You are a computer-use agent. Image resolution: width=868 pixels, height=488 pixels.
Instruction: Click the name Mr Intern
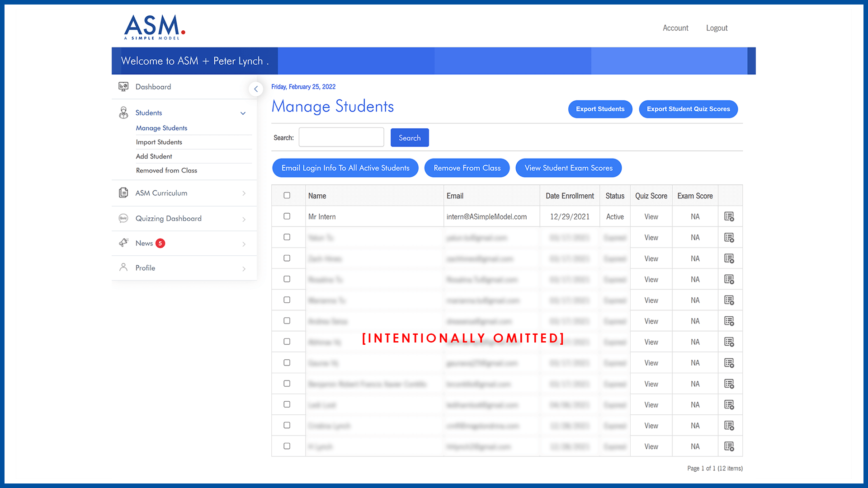[322, 217]
